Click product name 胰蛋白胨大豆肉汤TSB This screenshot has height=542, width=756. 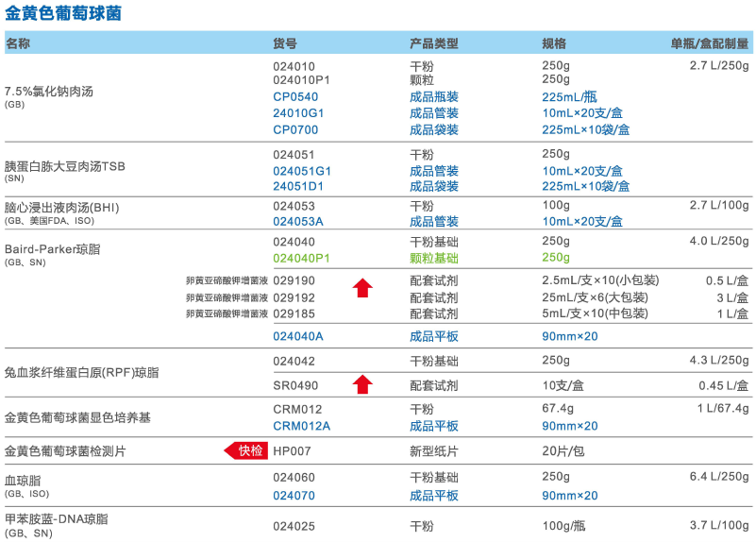click(x=64, y=166)
